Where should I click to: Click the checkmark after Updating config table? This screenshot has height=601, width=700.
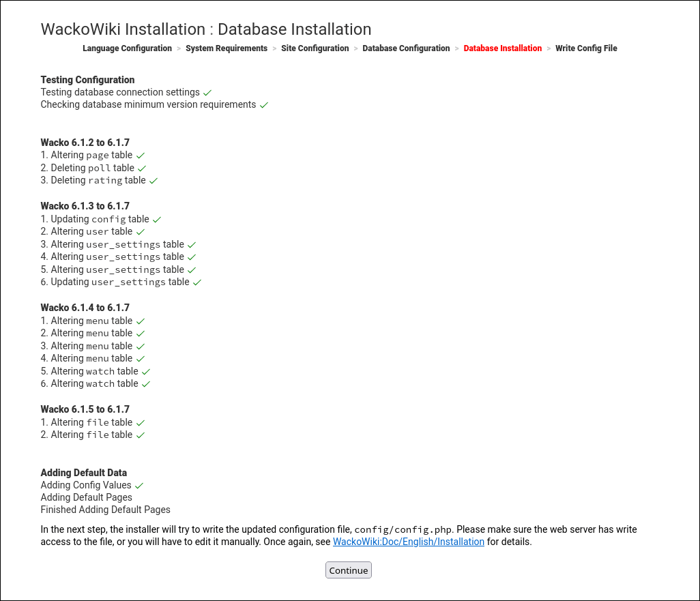(x=156, y=219)
